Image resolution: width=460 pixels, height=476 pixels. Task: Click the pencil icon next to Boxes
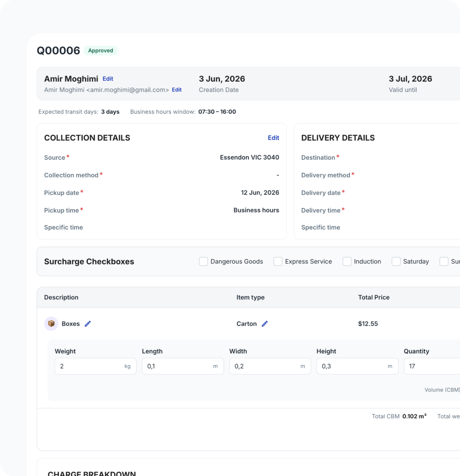(88, 324)
